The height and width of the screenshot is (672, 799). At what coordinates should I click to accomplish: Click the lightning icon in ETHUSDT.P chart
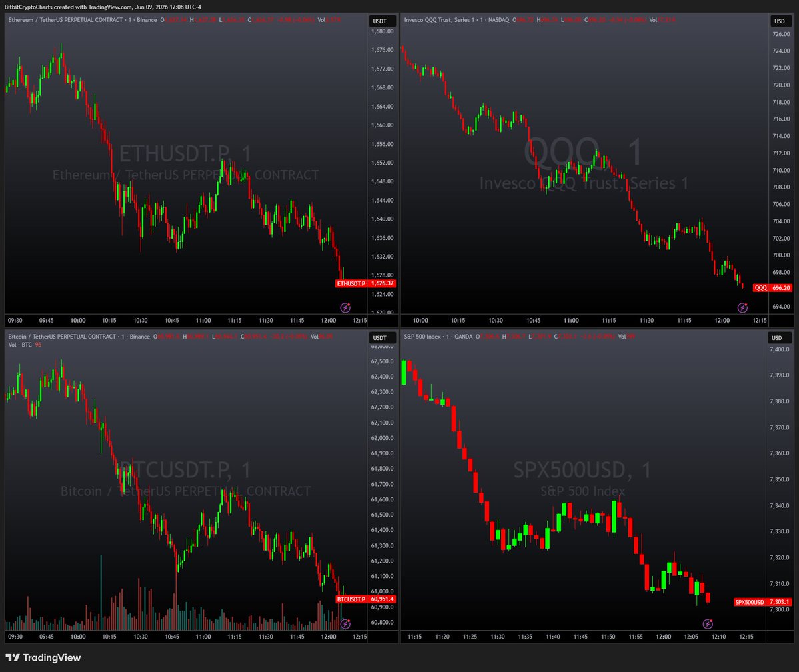tap(345, 307)
